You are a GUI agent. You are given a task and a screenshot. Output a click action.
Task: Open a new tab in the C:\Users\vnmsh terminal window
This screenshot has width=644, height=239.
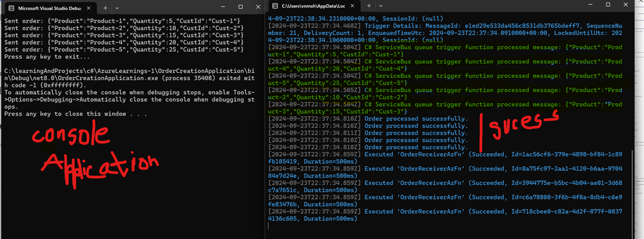tap(368, 6)
